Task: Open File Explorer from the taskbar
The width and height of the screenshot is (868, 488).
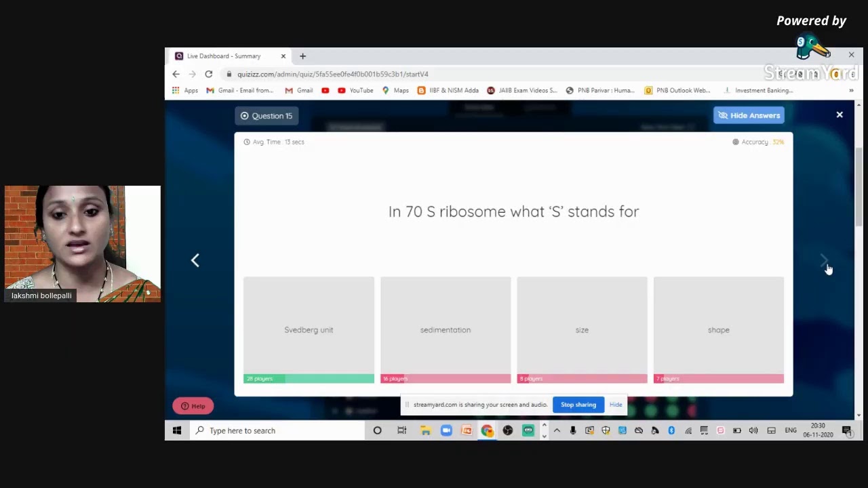Action: click(426, 430)
